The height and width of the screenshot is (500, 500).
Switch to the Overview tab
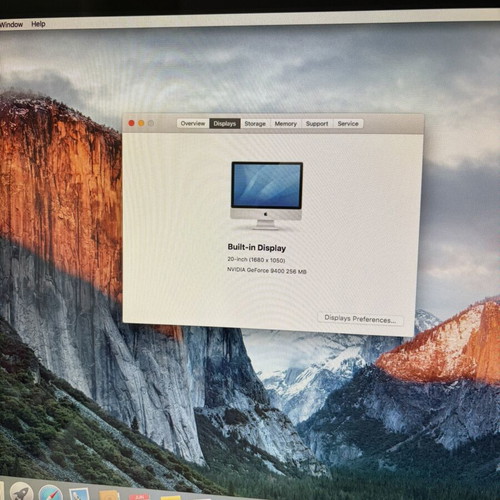point(193,123)
